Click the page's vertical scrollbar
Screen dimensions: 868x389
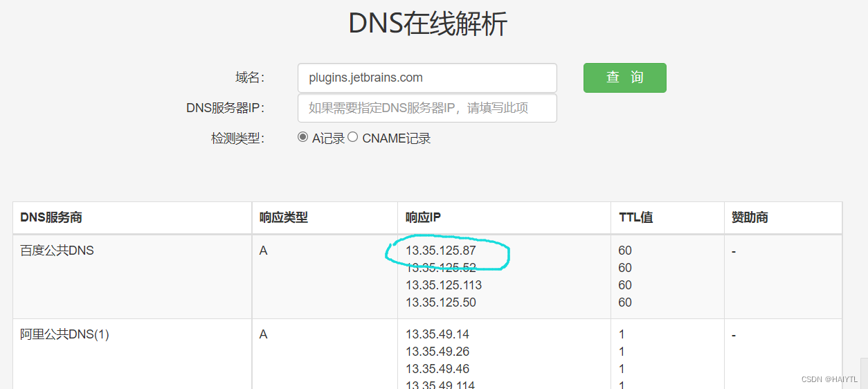864,373
